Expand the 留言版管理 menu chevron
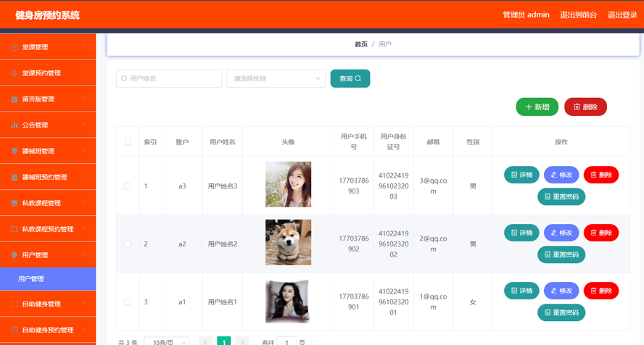 pyautogui.click(x=84, y=98)
